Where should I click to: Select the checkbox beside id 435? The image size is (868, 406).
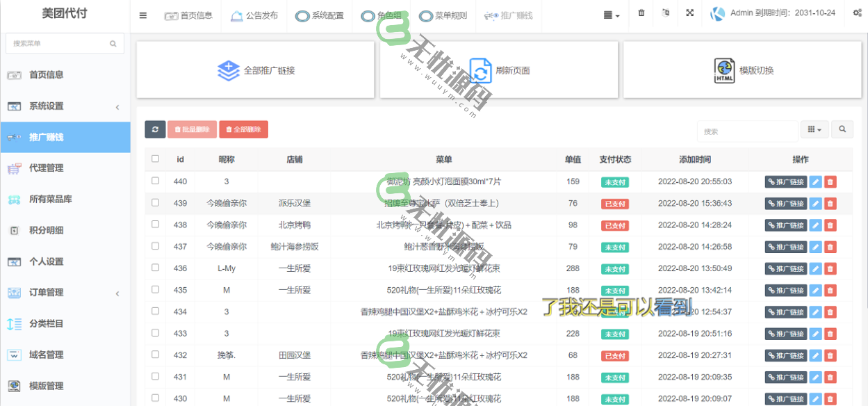pyautogui.click(x=155, y=291)
